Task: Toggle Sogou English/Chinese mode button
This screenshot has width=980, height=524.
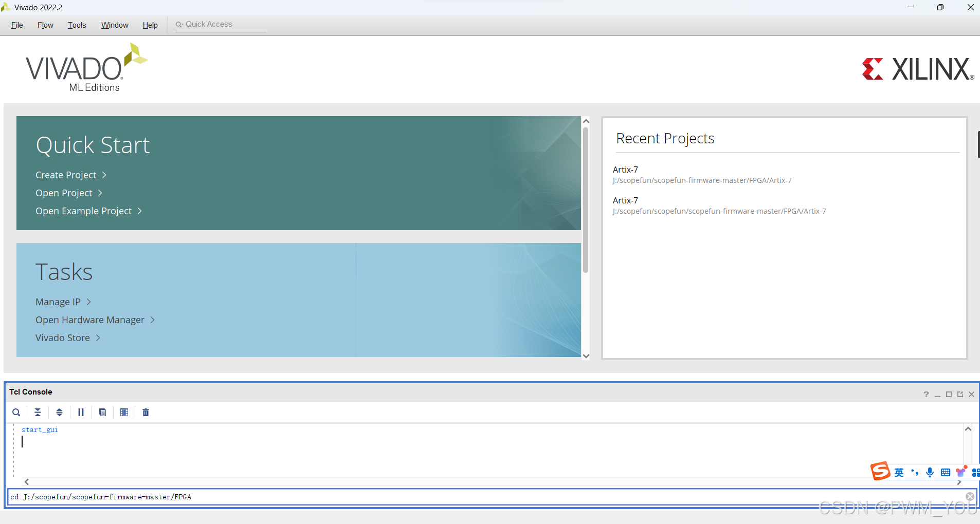Action: pos(899,473)
